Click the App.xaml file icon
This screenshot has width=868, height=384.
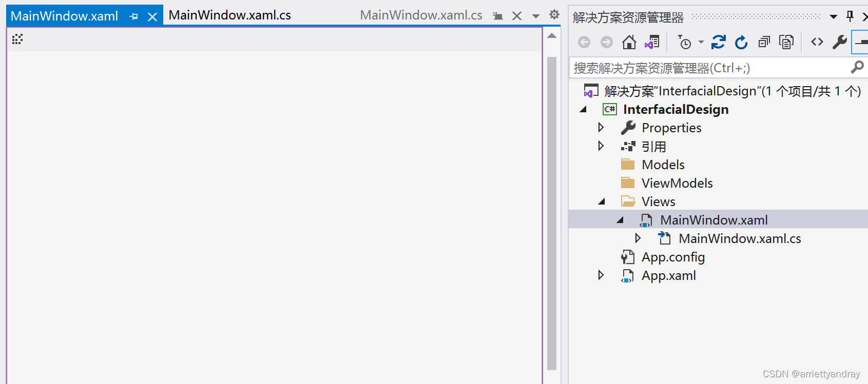pos(628,276)
